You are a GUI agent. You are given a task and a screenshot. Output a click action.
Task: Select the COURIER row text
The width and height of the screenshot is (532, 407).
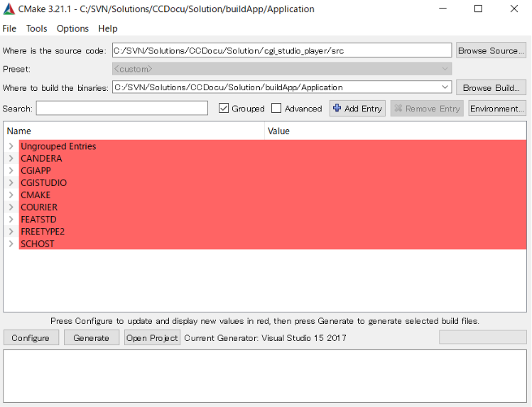pyautogui.click(x=39, y=207)
